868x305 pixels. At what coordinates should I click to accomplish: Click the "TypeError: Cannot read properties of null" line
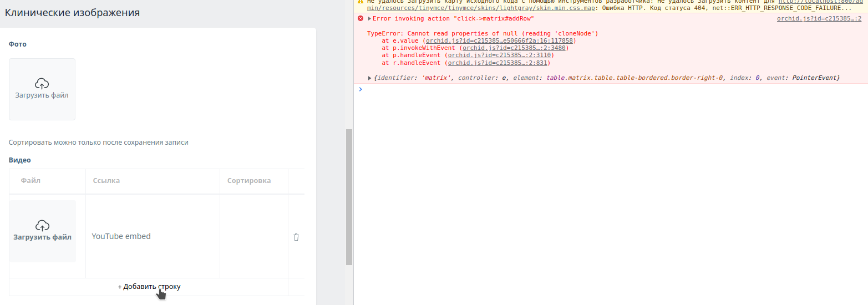[x=483, y=33]
